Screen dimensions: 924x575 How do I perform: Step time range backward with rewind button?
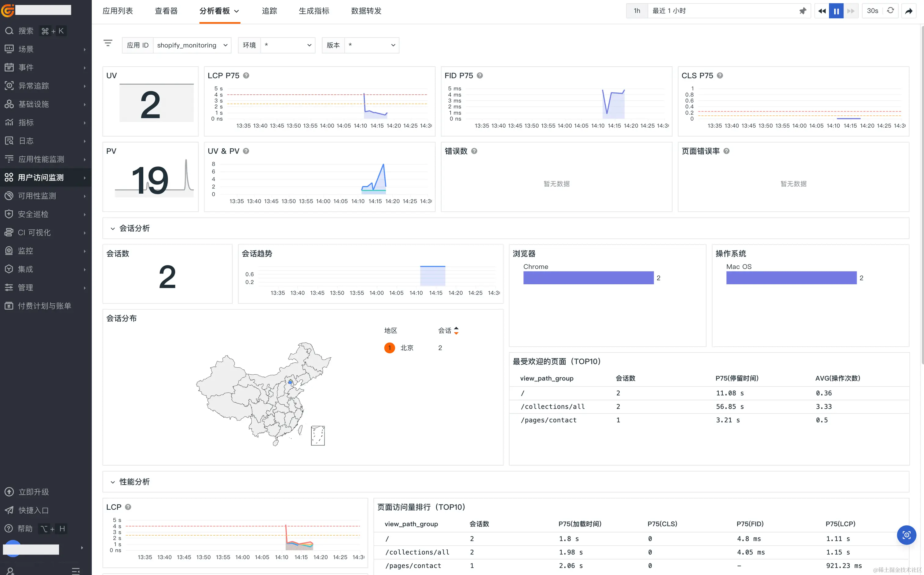(x=822, y=11)
